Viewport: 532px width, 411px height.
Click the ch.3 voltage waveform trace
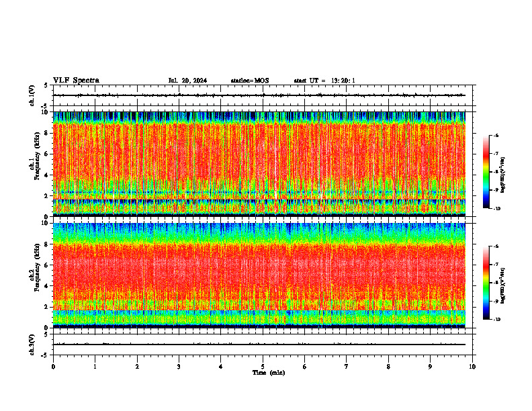259,345
